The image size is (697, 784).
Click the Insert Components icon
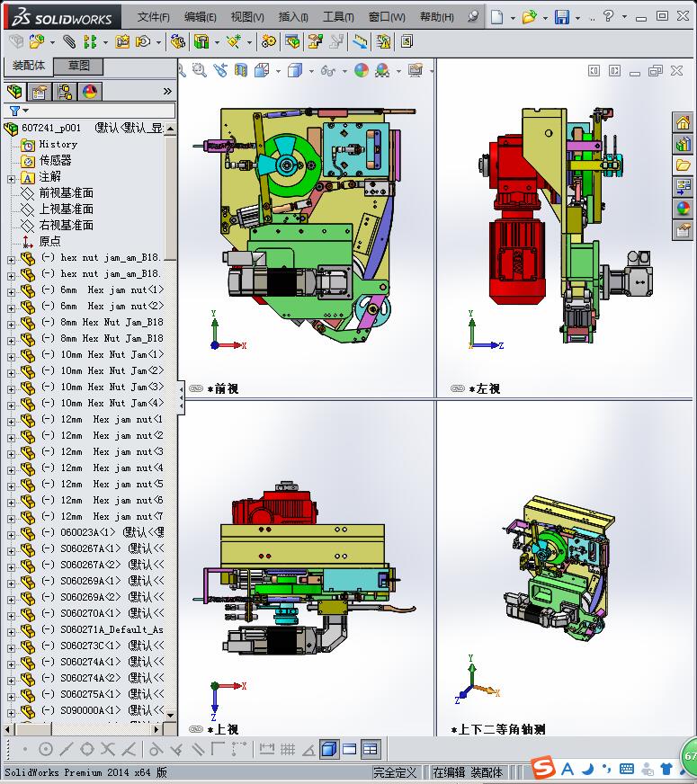(37, 41)
